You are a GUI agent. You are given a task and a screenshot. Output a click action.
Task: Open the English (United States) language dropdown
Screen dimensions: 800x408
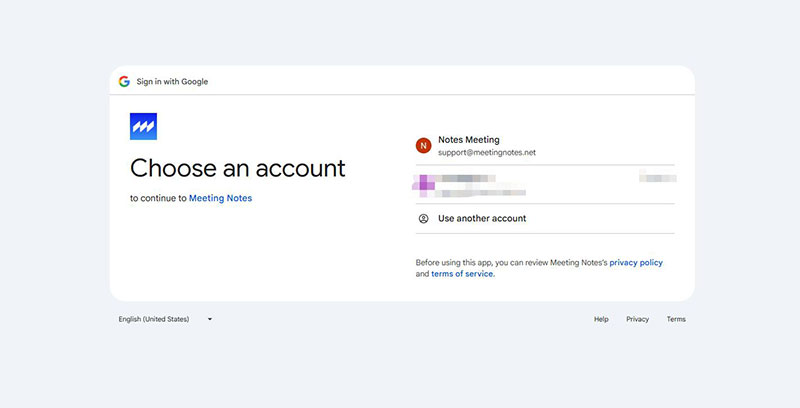click(153, 319)
